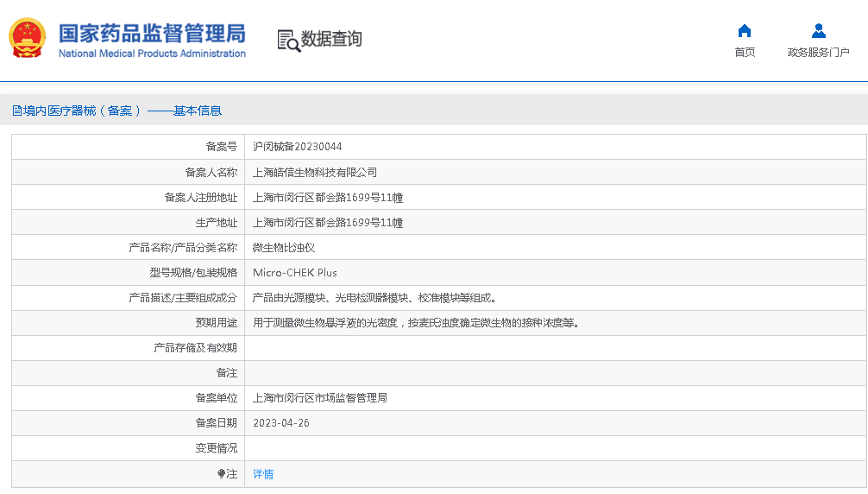Select the 沪闵械备20230044 record number
Image resolution: width=868 pixels, height=494 pixels.
(297, 147)
